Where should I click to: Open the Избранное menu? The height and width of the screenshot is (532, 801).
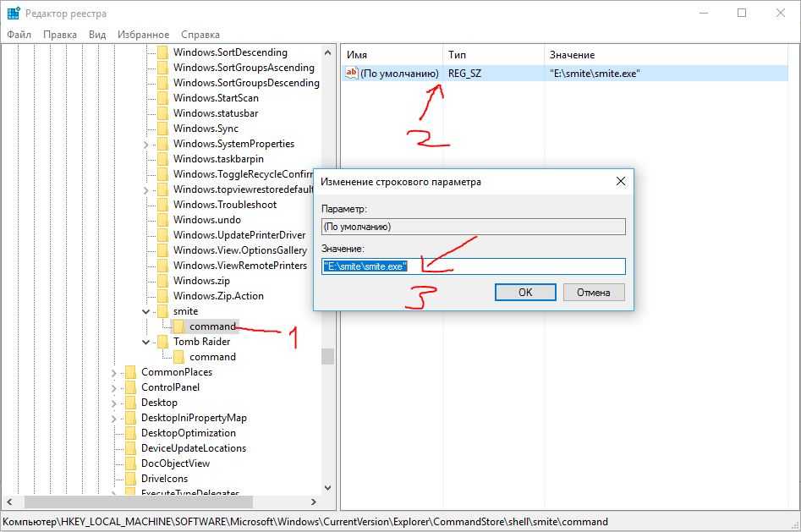[x=144, y=35]
